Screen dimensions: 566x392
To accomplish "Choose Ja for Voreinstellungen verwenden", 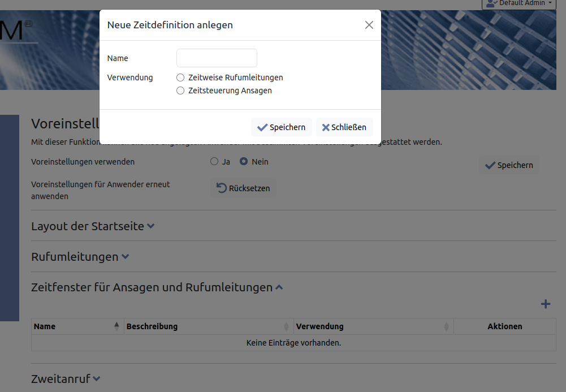I will [214, 162].
